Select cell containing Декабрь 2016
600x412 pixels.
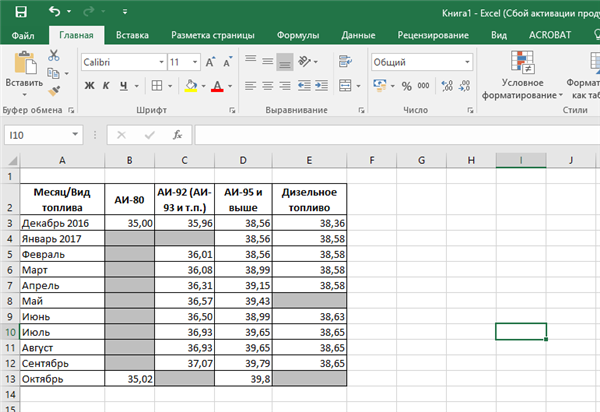[62, 223]
